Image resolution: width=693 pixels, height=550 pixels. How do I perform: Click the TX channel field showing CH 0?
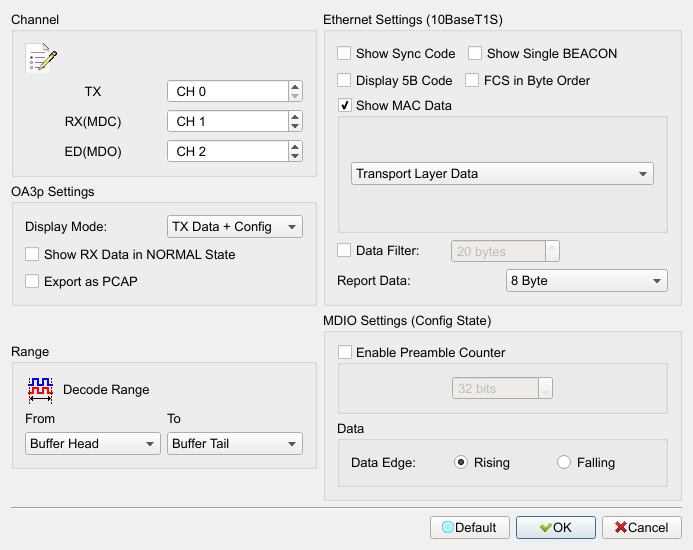point(228,92)
